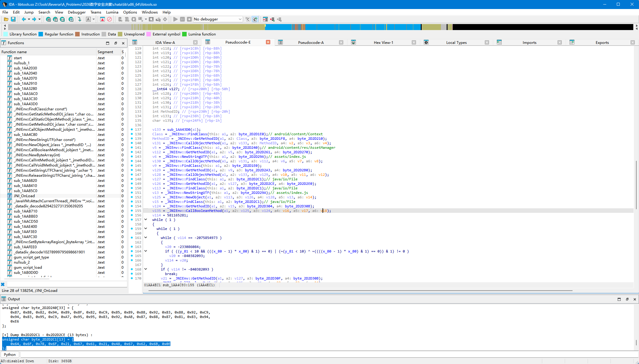Open the Debugger menu
The height and width of the screenshot is (364, 639).
(x=77, y=12)
